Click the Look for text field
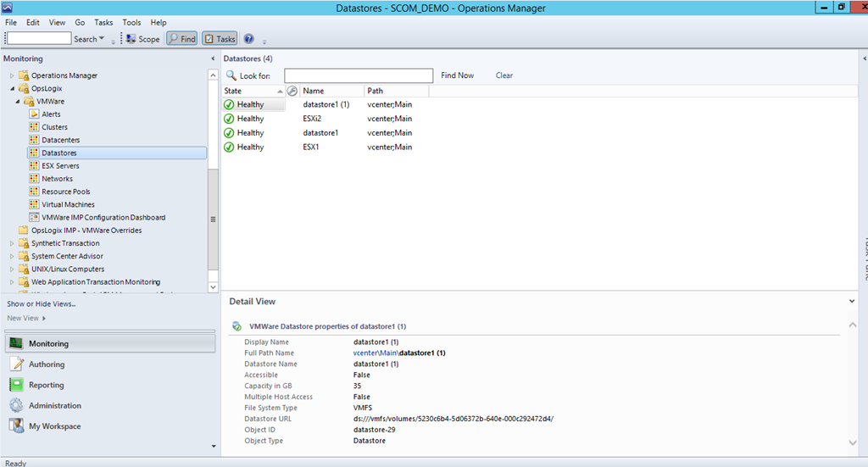 tap(358, 75)
